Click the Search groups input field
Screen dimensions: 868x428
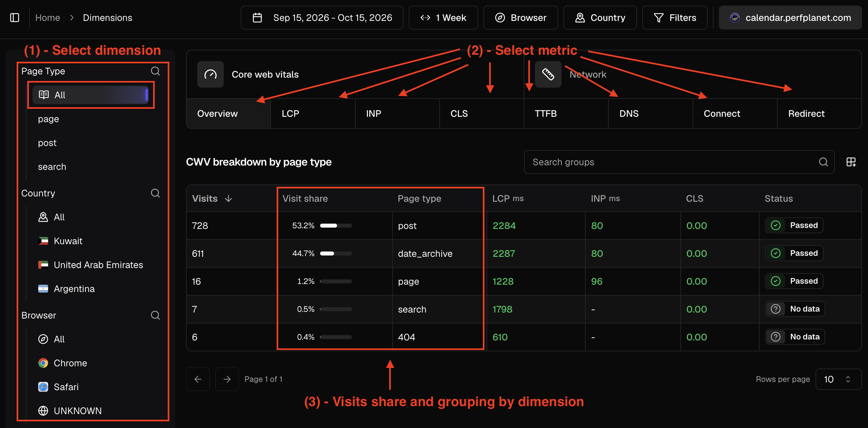point(679,162)
